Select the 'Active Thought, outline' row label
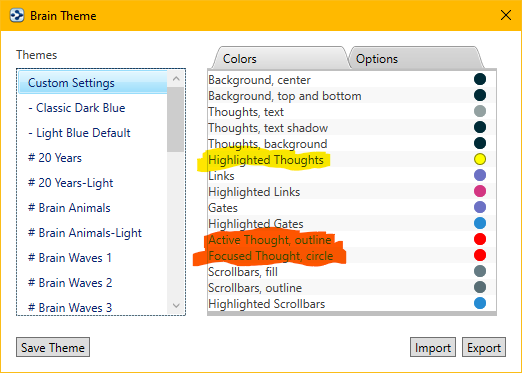 pyautogui.click(x=270, y=240)
